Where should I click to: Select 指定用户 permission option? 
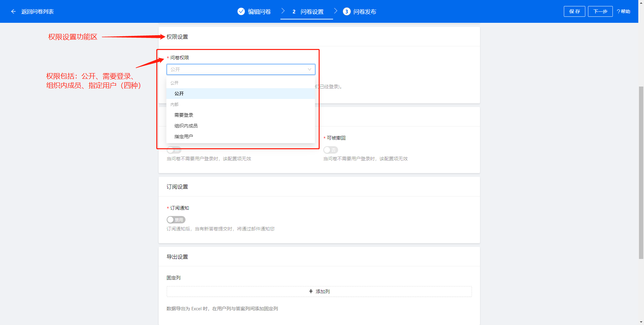coord(183,137)
